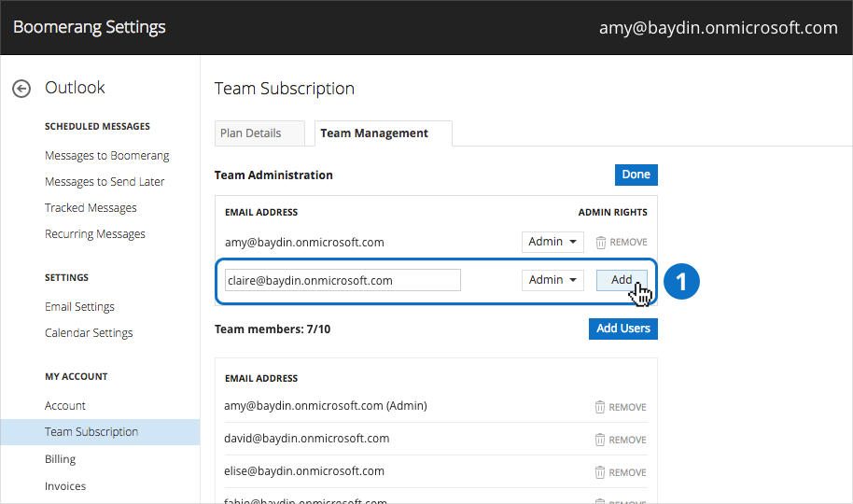Viewport: 853px width, 504px height.
Task: Remove amy@baydin.onmicrosoft.com (Admin) from team members
Action: click(621, 407)
